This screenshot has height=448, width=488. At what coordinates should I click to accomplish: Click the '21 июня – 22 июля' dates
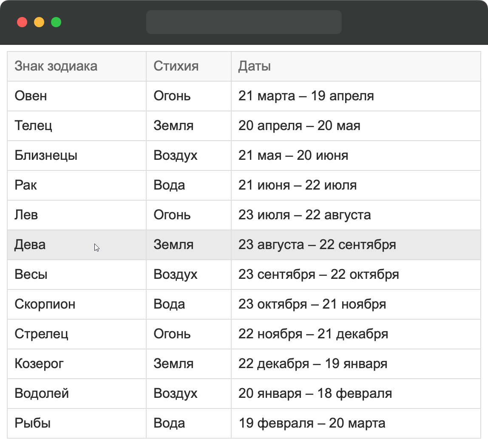pyautogui.click(x=297, y=185)
